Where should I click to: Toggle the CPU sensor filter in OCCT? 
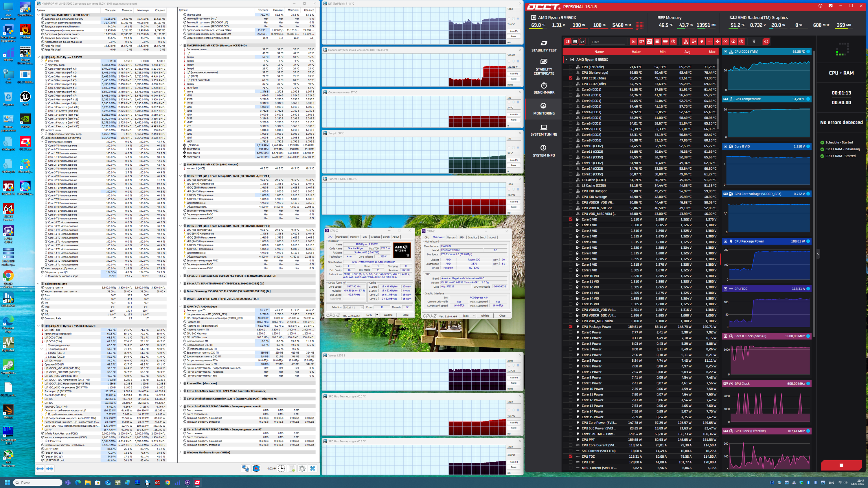click(x=634, y=41)
